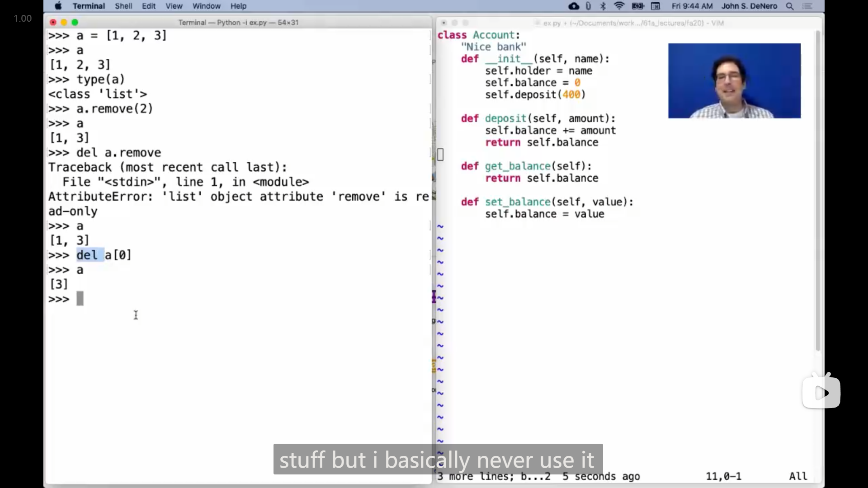
Task: Open the Window menu
Action: pyautogui.click(x=206, y=6)
